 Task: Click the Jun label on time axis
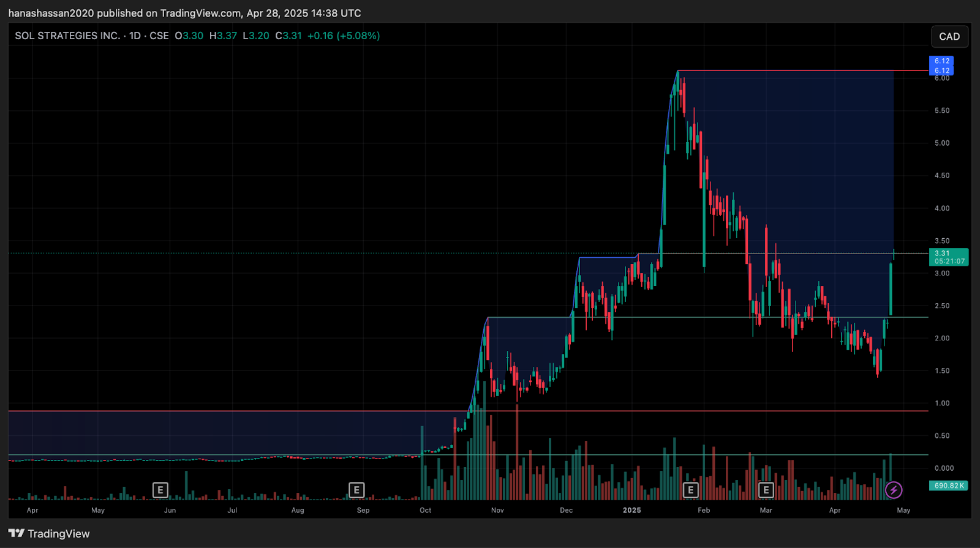(x=170, y=511)
